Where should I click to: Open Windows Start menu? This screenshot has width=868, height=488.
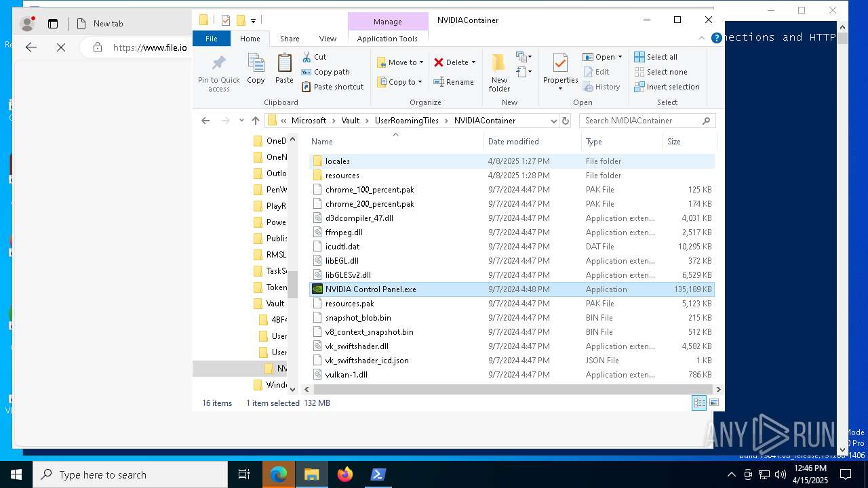tap(16, 474)
